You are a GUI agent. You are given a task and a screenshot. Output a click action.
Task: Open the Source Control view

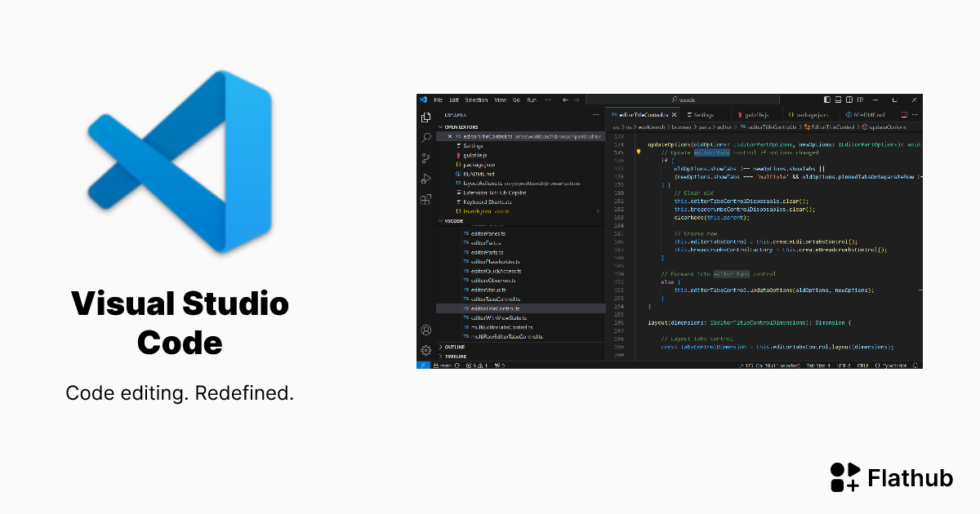tap(425, 155)
